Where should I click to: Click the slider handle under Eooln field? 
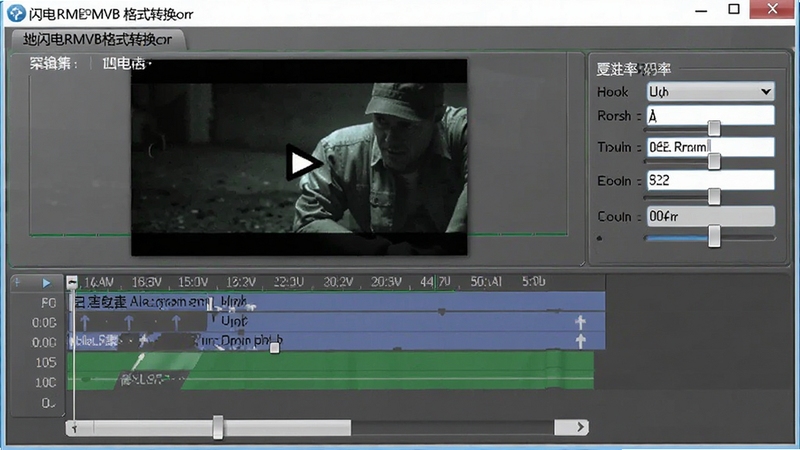pos(714,196)
